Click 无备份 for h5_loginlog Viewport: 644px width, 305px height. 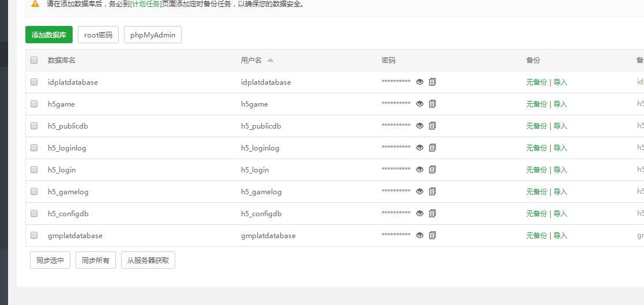[536, 148]
